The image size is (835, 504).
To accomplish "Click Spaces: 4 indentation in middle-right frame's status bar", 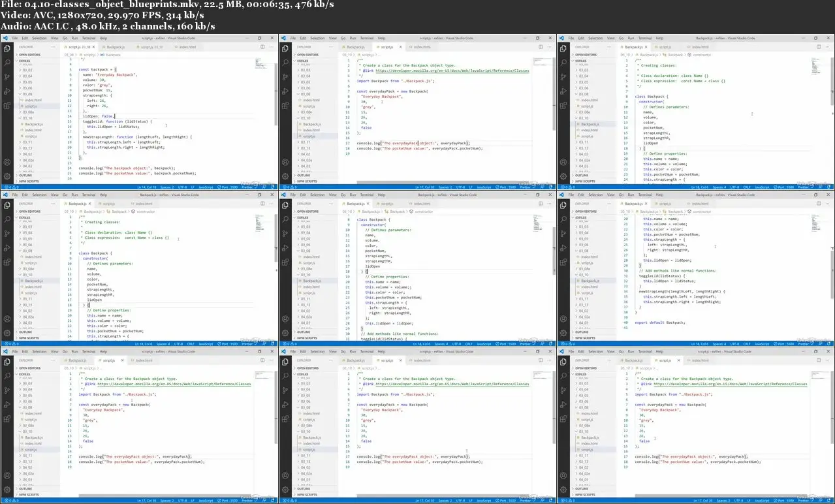I will [719, 343].
